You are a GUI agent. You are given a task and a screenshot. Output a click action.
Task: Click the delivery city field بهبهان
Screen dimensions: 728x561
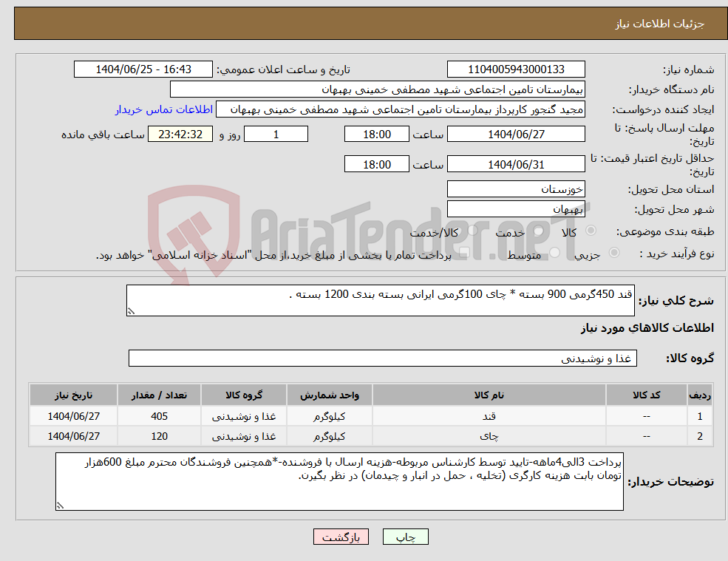[516, 209]
